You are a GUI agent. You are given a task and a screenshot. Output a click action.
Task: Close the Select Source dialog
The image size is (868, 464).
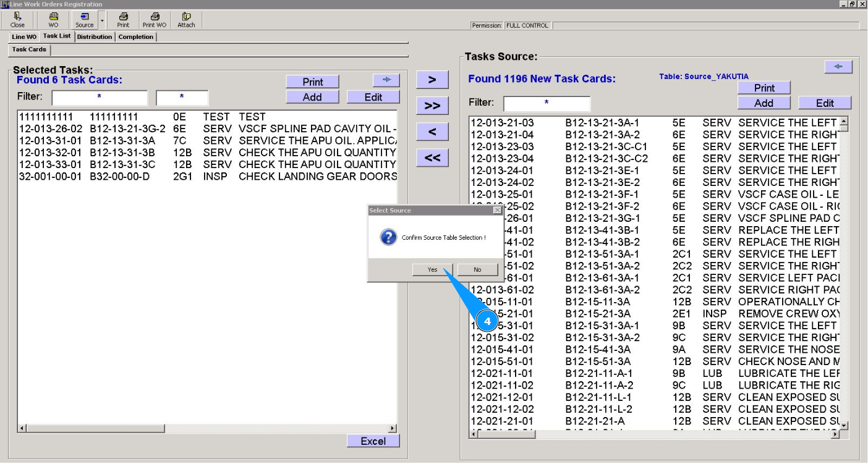[x=497, y=211]
